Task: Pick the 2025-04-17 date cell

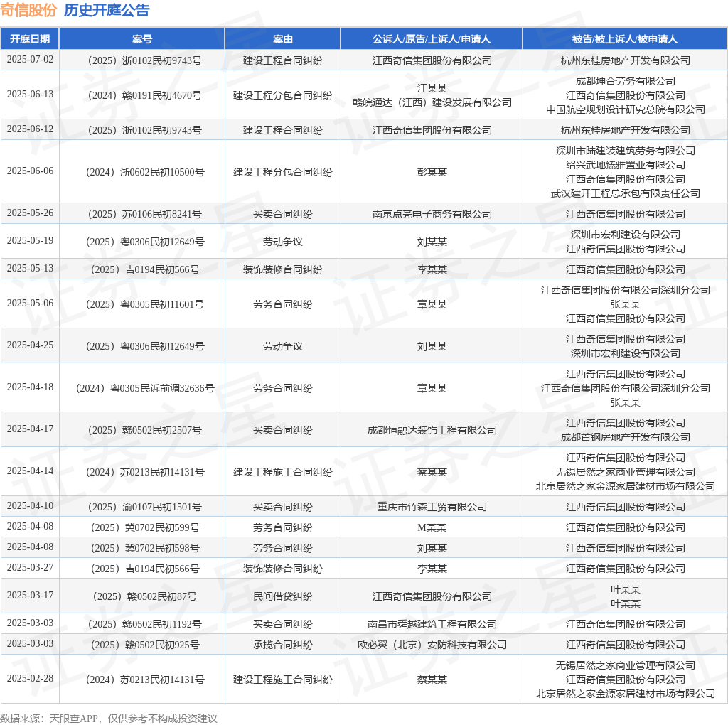Action: 30,429
